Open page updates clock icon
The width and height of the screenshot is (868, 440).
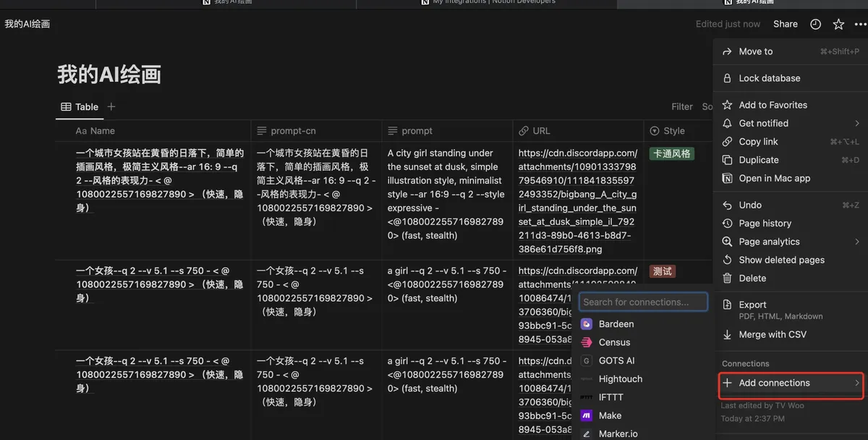click(x=815, y=24)
